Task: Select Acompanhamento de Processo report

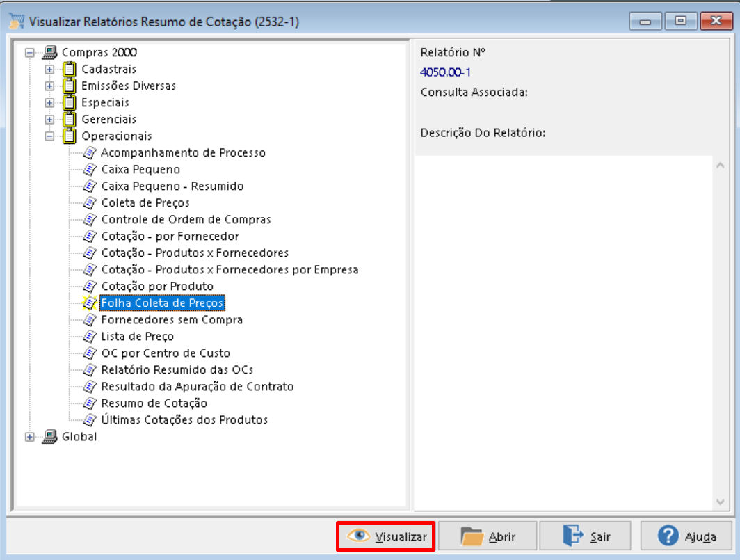Action: tap(183, 152)
